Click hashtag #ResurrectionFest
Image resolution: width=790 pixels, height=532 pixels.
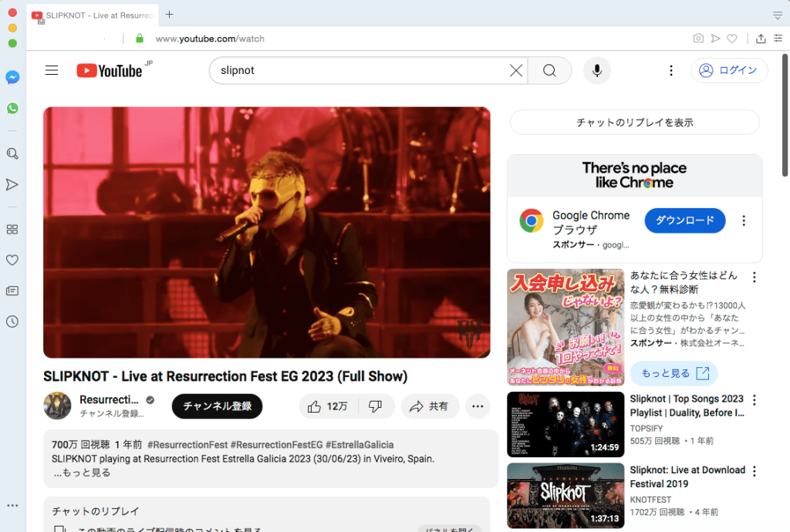pos(187,445)
